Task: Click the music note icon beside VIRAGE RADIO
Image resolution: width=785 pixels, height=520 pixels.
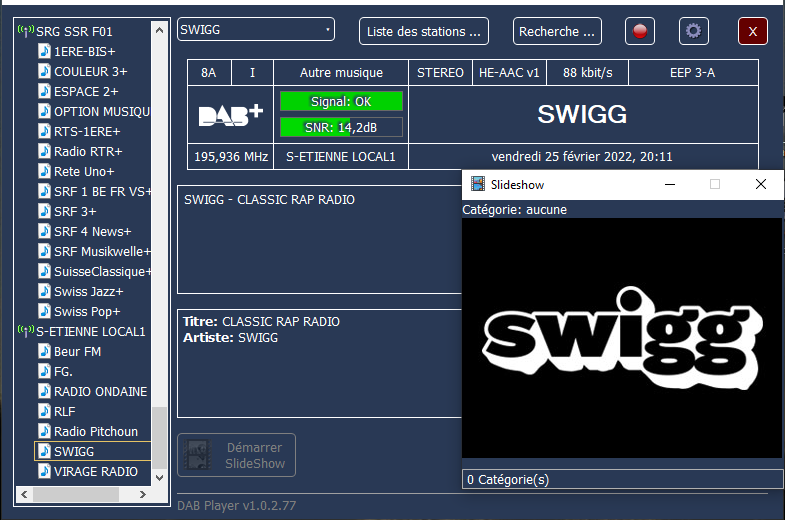Action: 45,471
